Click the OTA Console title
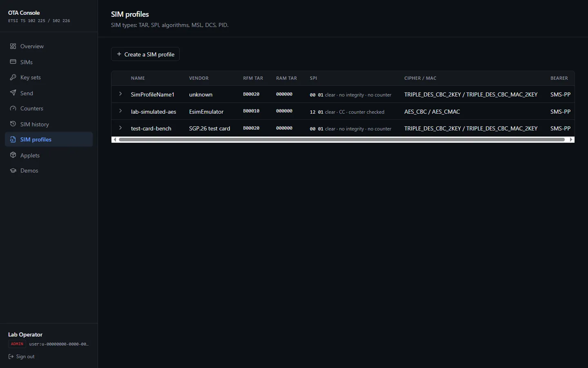 [24, 13]
